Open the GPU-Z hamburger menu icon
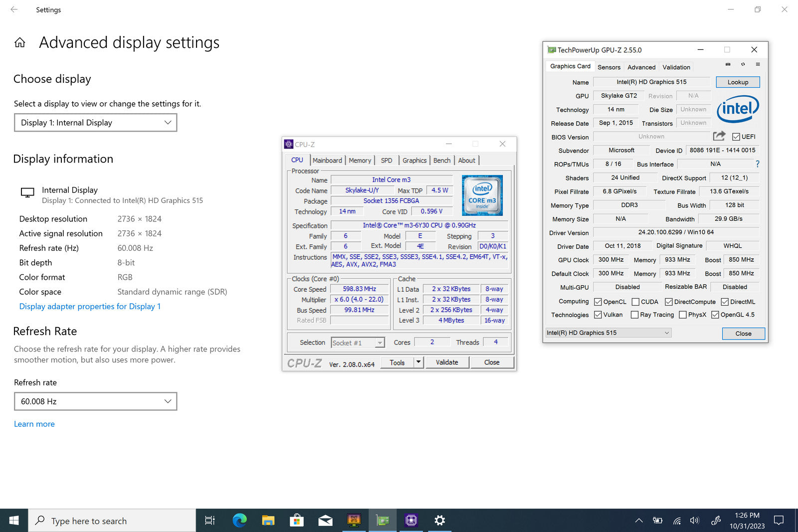 coord(758,64)
